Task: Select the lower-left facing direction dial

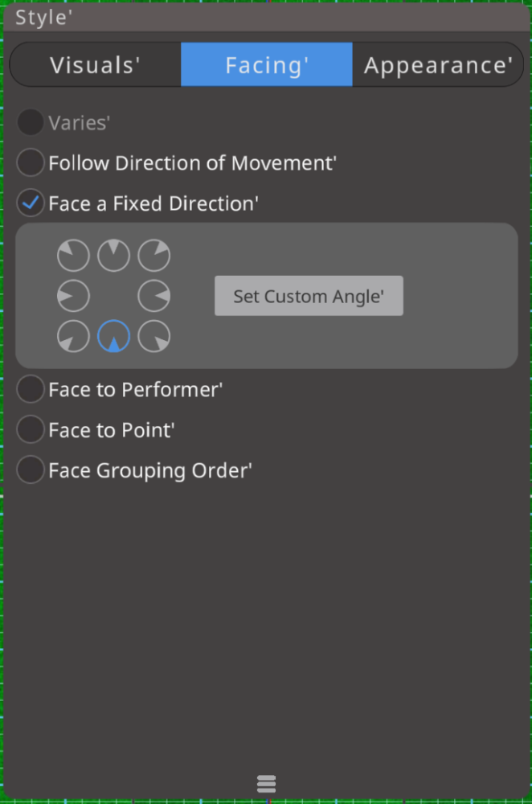Action: pyautogui.click(x=73, y=336)
